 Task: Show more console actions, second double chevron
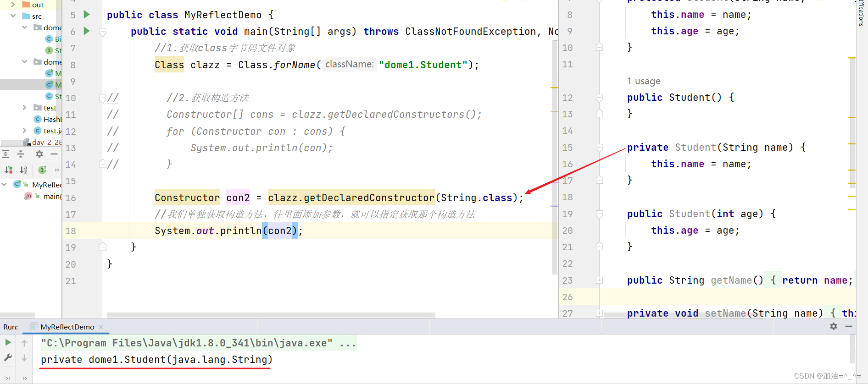pos(24,379)
